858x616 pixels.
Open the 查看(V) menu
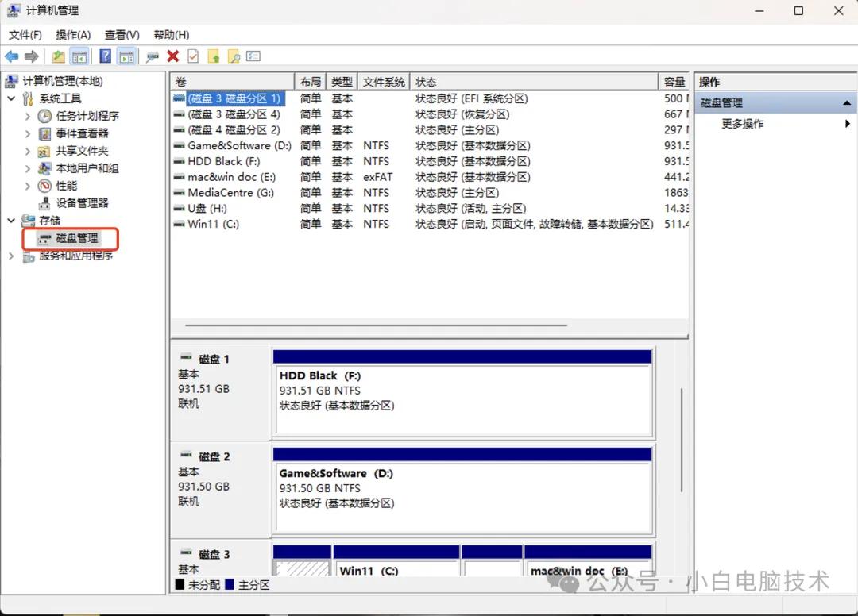click(121, 34)
